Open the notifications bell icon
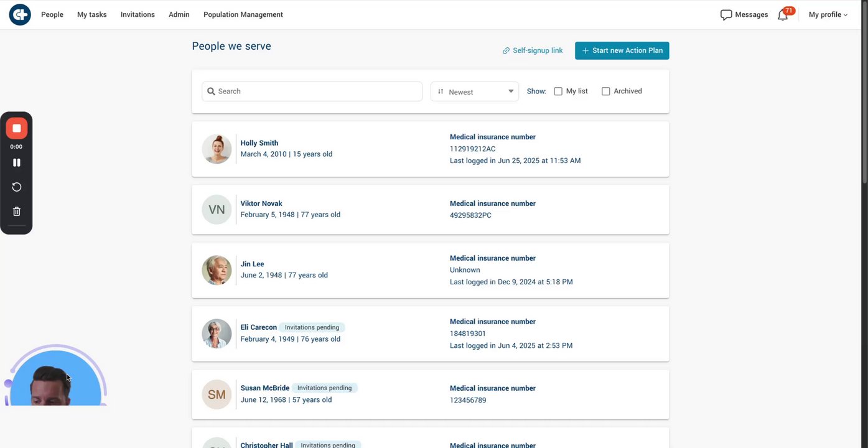868x448 pixels. 783,15
